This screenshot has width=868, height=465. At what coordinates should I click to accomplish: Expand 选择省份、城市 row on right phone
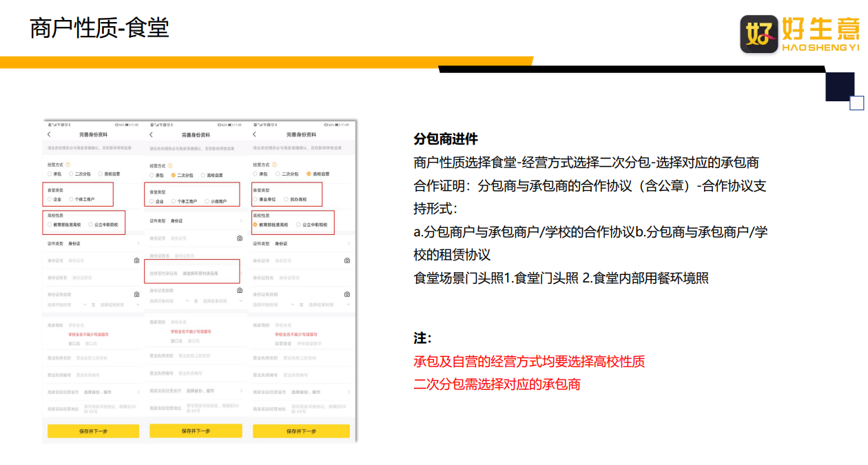tap(302, 391)
